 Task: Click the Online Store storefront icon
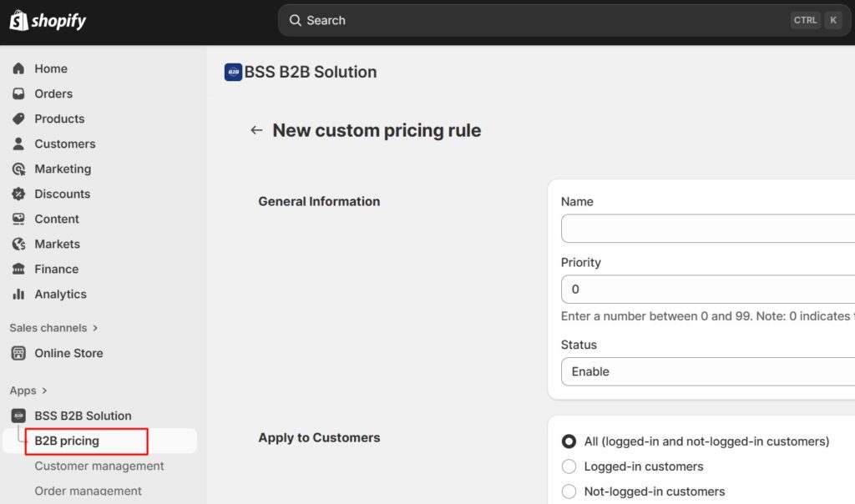coord(18,353)
